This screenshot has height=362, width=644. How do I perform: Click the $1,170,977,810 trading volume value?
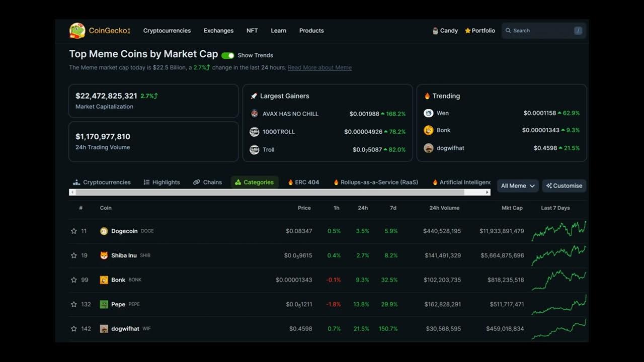point(103,137)
